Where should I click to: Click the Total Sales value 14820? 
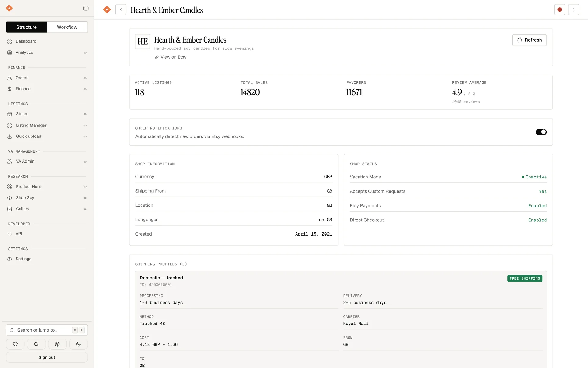tap(250, 92)
